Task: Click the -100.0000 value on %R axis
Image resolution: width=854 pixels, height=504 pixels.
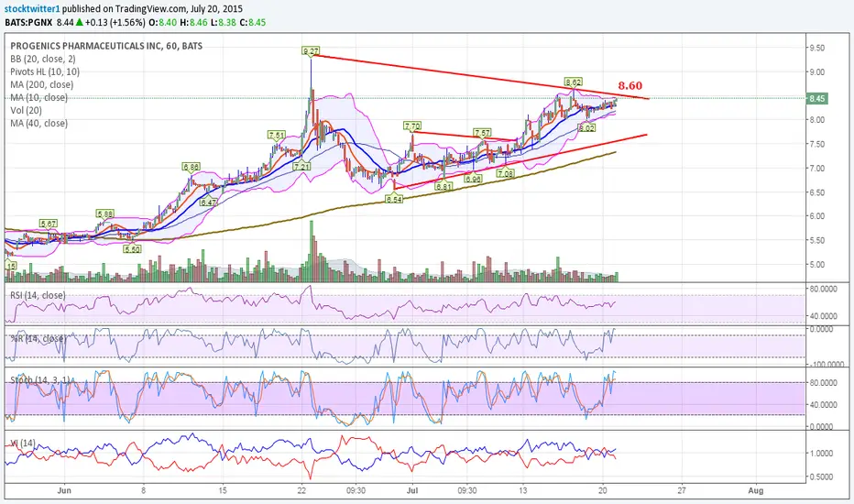Action: pos(825,364)
